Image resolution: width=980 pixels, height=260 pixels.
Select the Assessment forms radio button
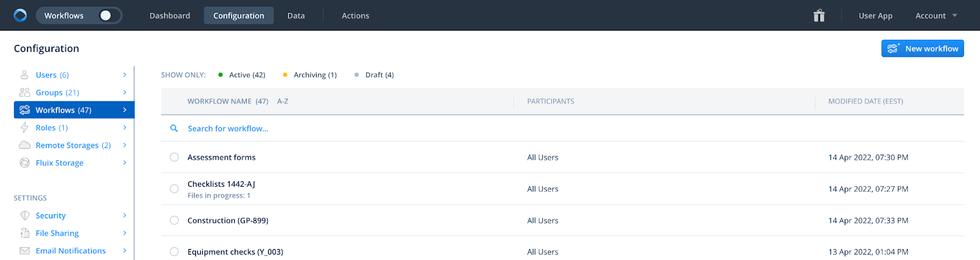[x=175, y=157]
